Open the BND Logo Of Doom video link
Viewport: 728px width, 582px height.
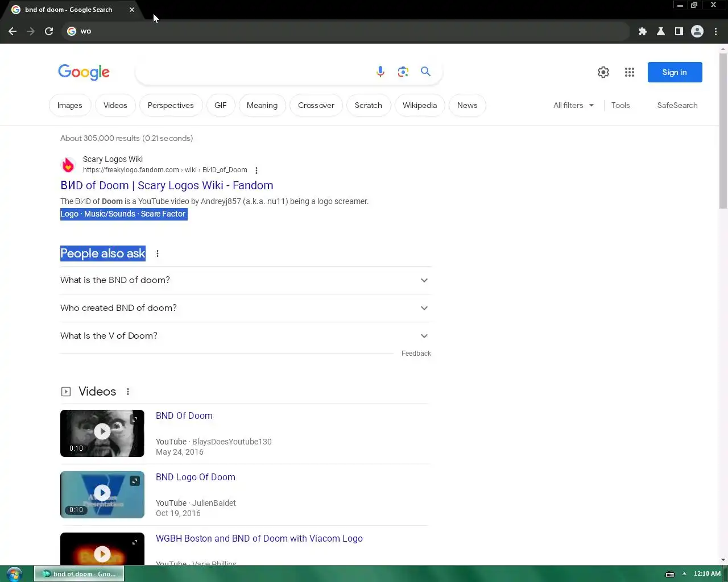tap(196, 477)
